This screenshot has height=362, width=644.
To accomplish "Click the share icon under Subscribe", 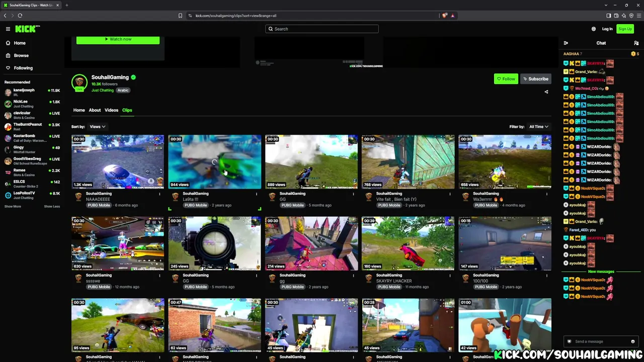I will point(546,92).
